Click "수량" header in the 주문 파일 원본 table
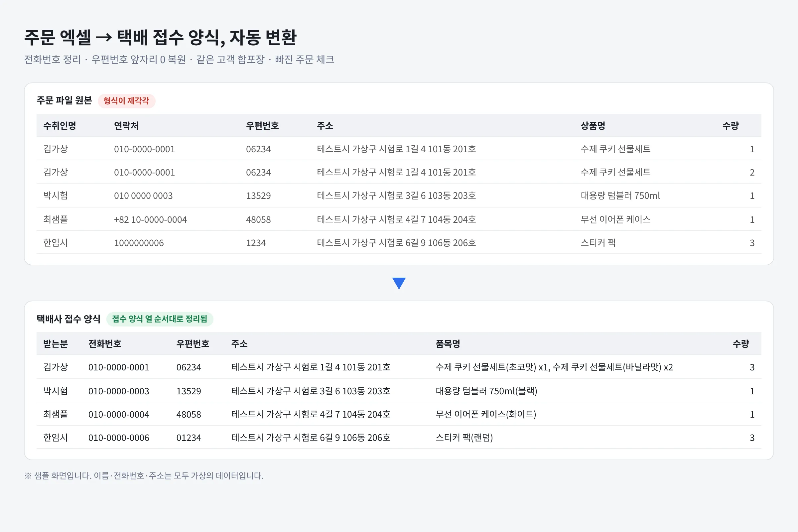798x532 pixels. tap(731, 126)
